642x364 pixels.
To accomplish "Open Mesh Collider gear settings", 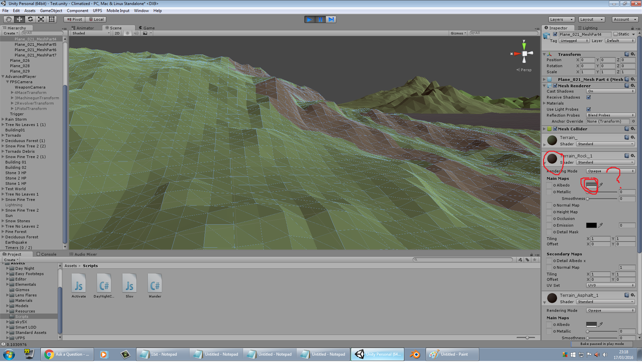I will tap(633, 129).
